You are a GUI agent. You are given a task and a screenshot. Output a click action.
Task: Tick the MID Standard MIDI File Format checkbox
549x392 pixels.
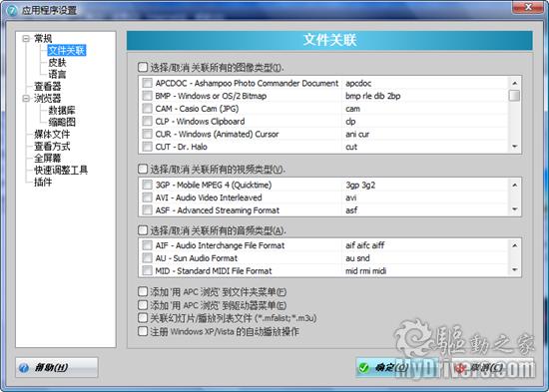coord(147,270)
